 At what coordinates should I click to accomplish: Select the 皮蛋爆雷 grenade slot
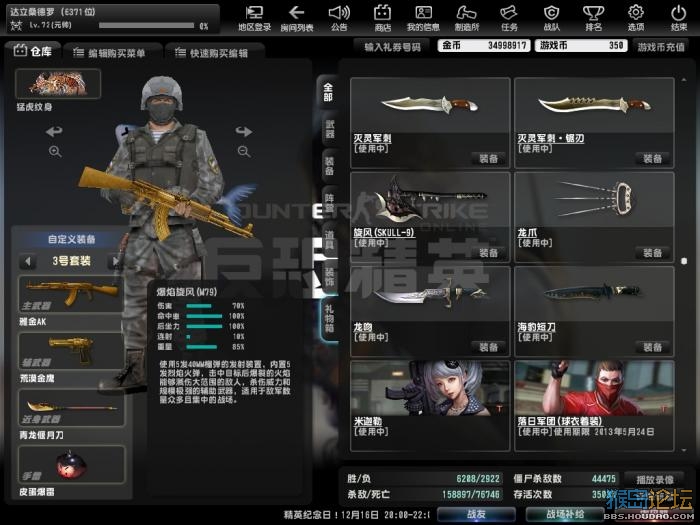pos(71,464)
